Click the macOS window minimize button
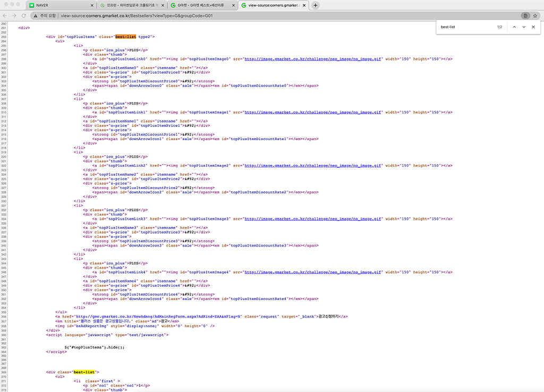The width and height of the screenshot is (544, 392). coord(12,4)
